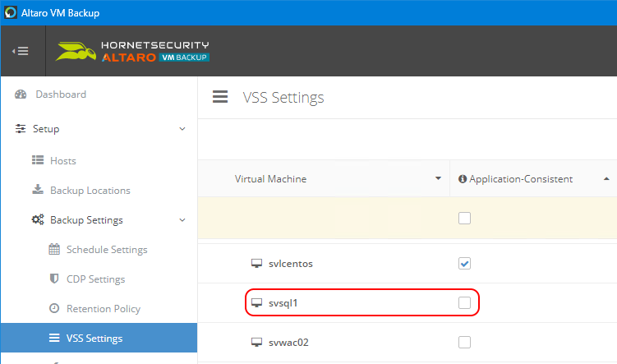Click the Setup sliders icon
Screen dimensions: 617x364
[x=21, y=129]
